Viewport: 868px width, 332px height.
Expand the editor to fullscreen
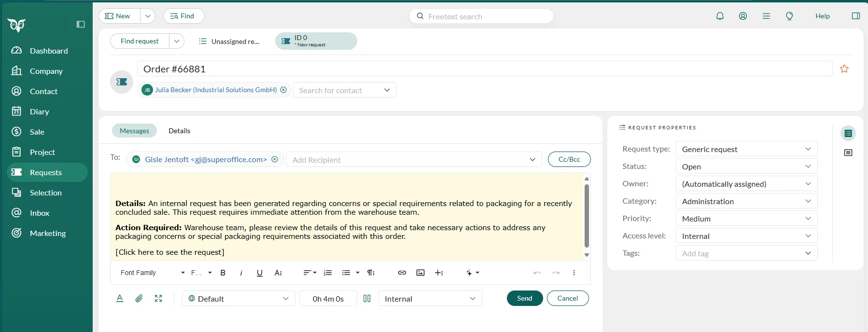coord(158,299)
